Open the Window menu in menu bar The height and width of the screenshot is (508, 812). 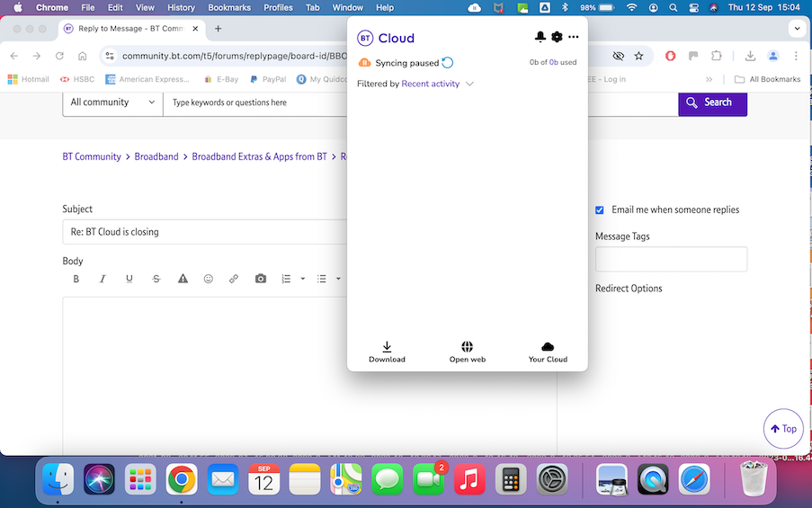point(347,7)
